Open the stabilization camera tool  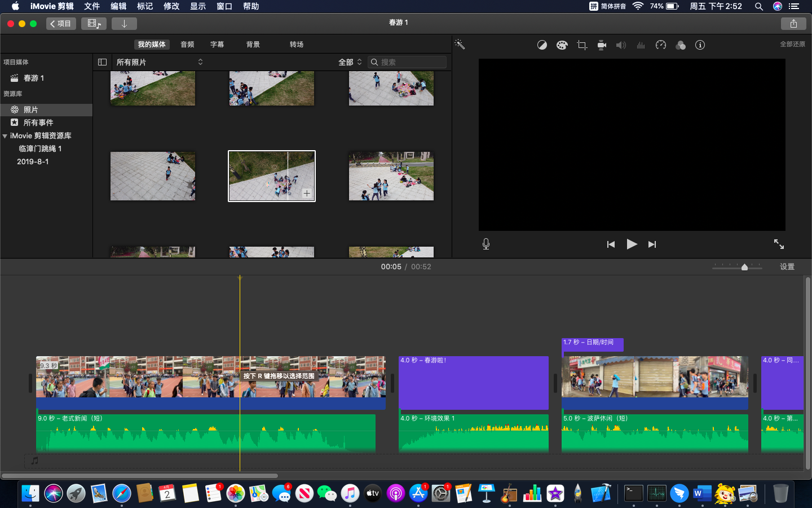coord(602,45)
